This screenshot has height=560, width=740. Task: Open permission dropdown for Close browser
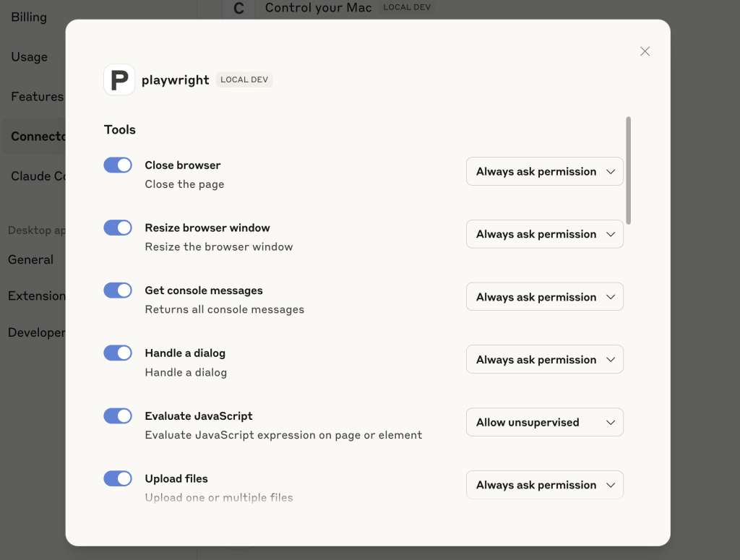544,172
